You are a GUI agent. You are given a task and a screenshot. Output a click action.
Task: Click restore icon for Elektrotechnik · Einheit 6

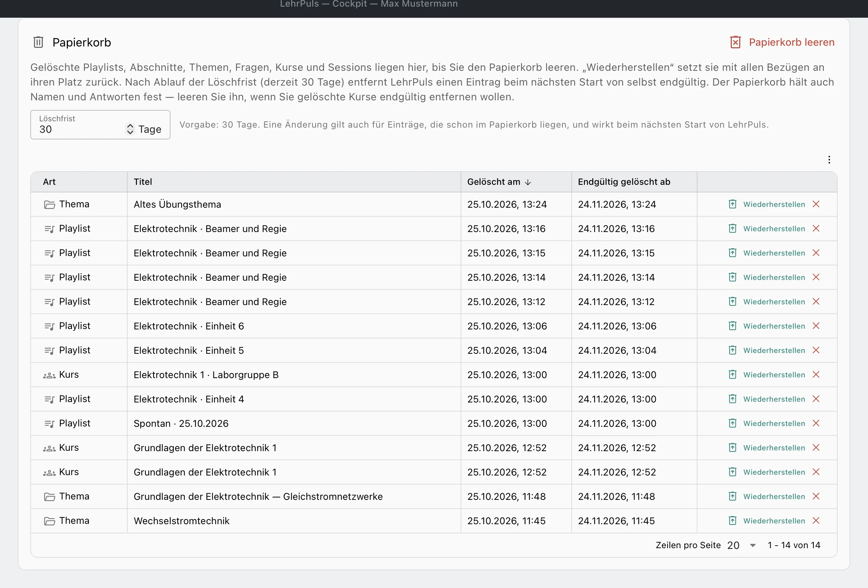[x=733, y=326]
